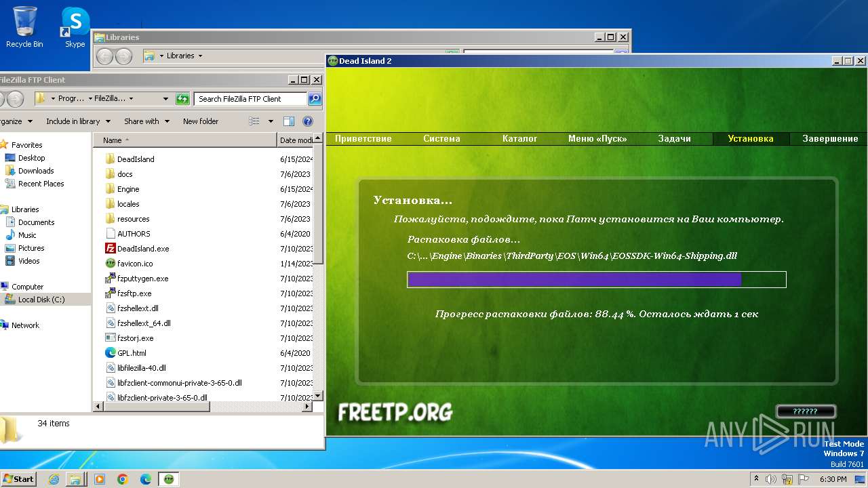Click the Start button
This screenshot has height=488, width=868.
tap(18, 479)
